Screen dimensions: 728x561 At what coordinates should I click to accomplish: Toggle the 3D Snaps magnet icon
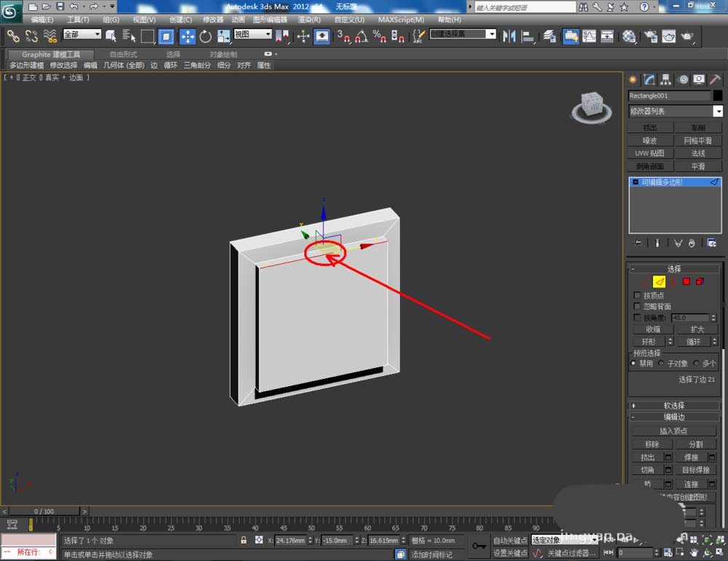point(344,36)
